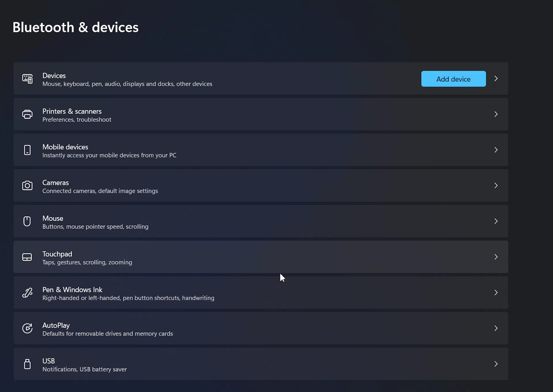
Task: Click the Mobile devices phone icon
Action: [x=27, y=150]
